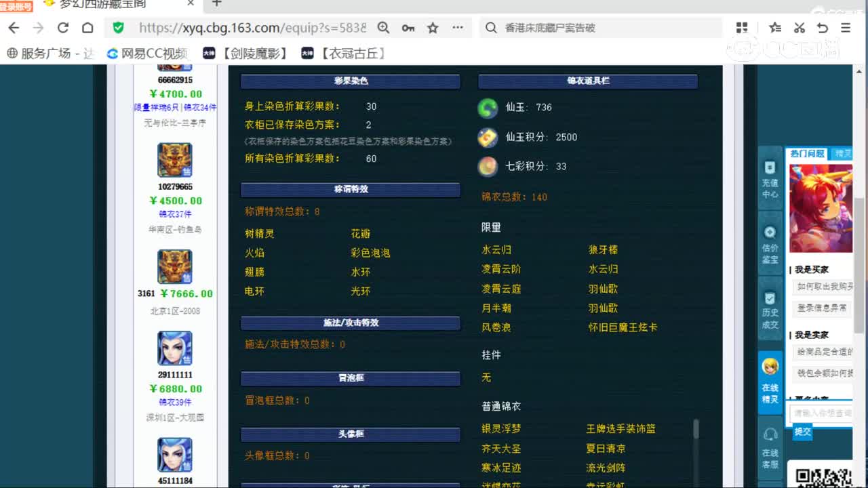Open the grid apps launcher near the search bar
Screen dimensions: 868x488
[x=742, y=27]
